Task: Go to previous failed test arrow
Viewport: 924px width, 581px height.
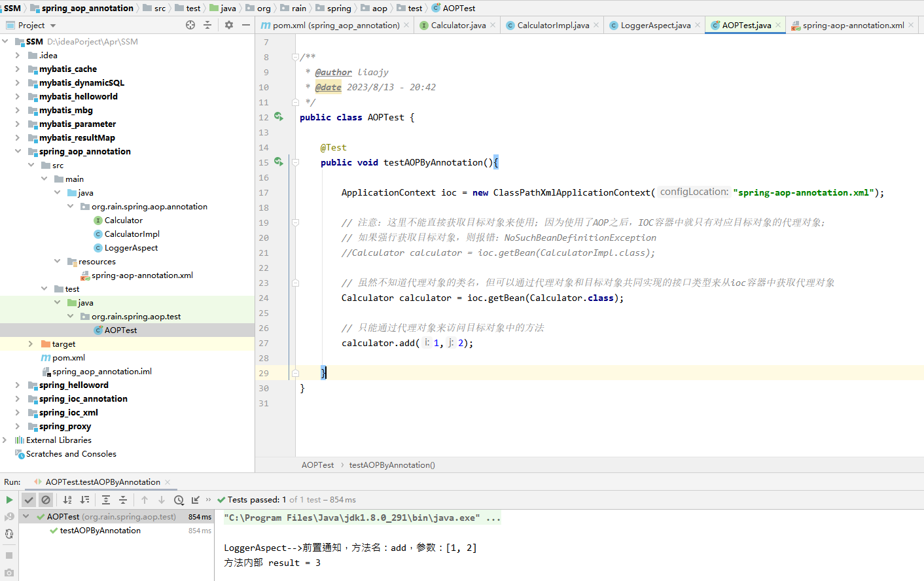Action: (x=145, y=500)
